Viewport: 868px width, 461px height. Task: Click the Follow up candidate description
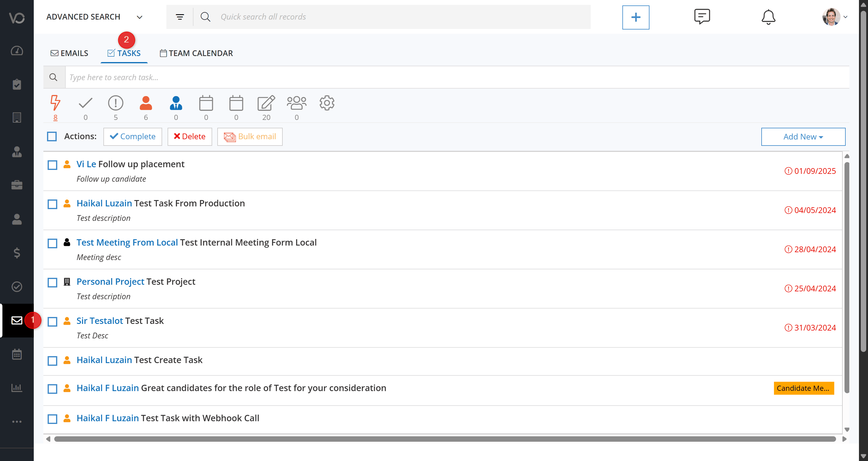coord(111,179)
